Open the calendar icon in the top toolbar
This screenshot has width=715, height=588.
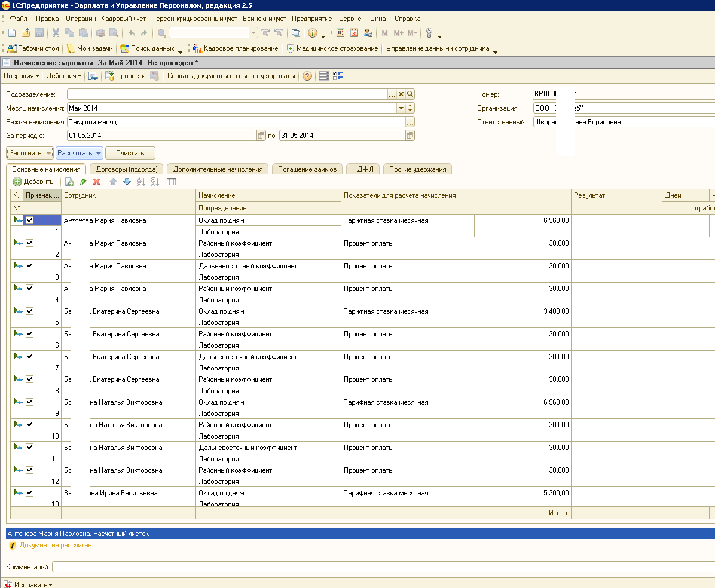[x=354, y=33]
